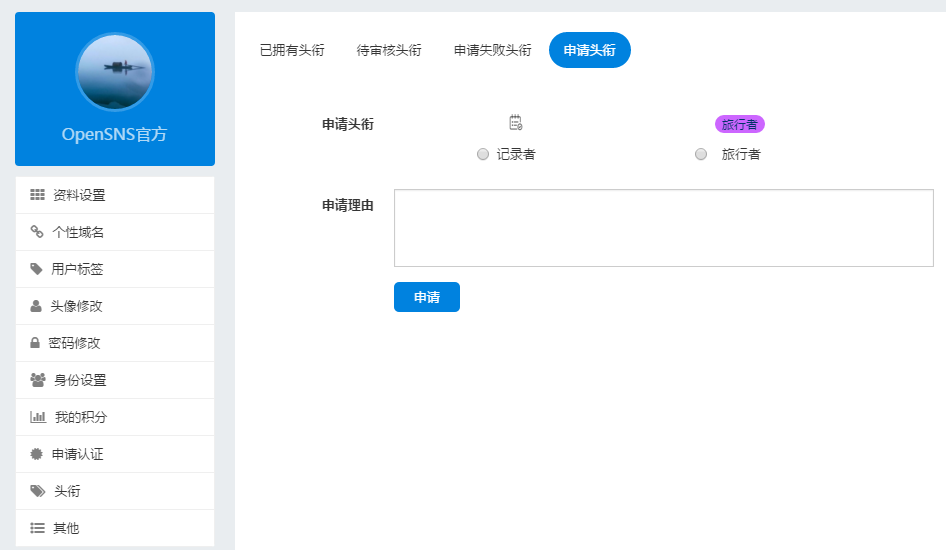Click the purple 旅行者 title badge
The image size is (946, 550).
pyautogui.click(x=740, y=124)
